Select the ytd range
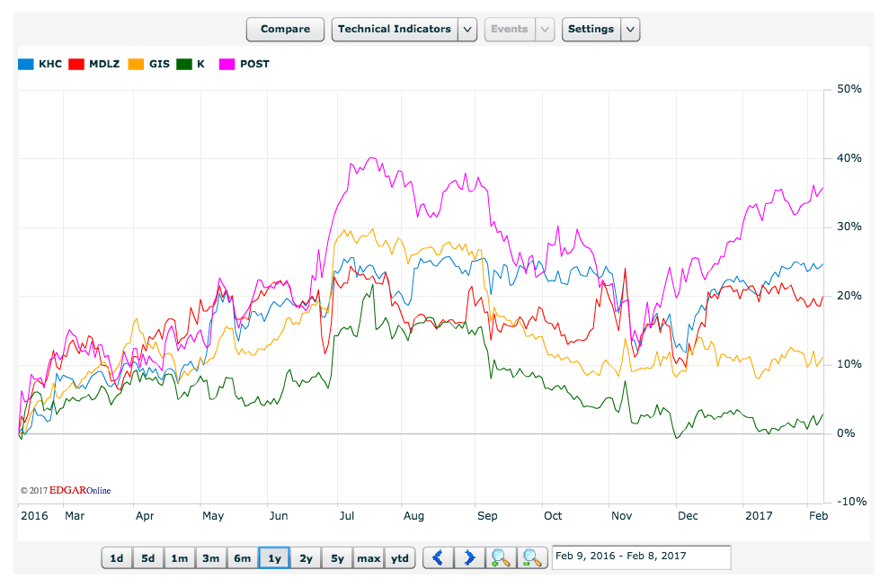889x588 pixels. pos(400,558)
